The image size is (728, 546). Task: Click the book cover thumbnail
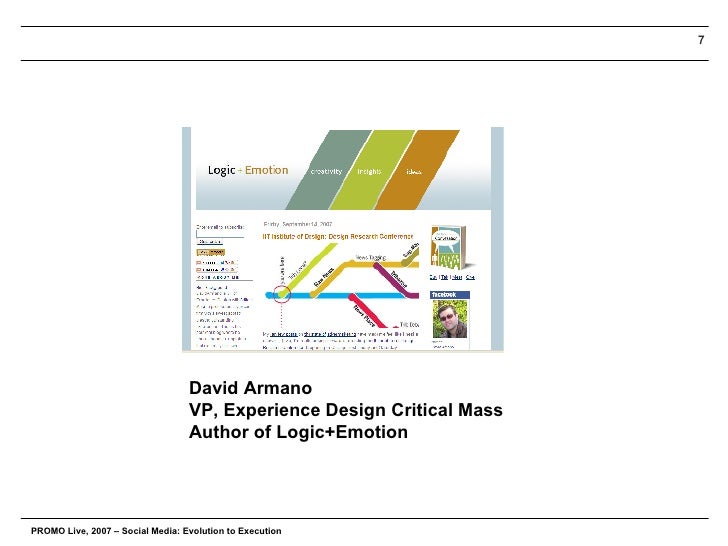448,248
